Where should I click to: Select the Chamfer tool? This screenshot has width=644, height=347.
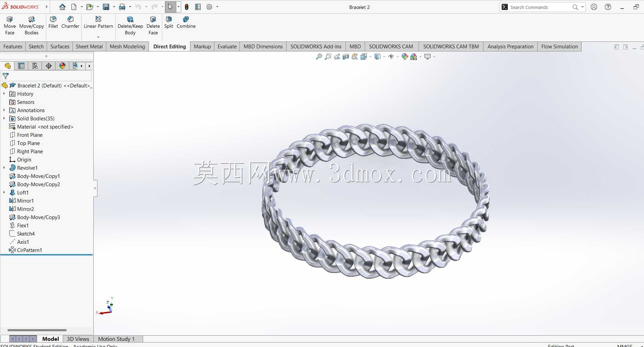pos(70,23)
